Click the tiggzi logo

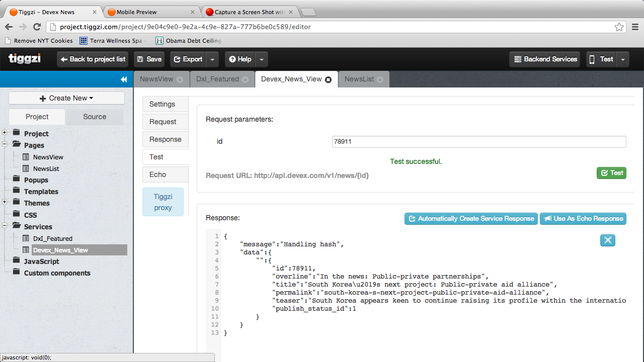(x=25, y=59)
